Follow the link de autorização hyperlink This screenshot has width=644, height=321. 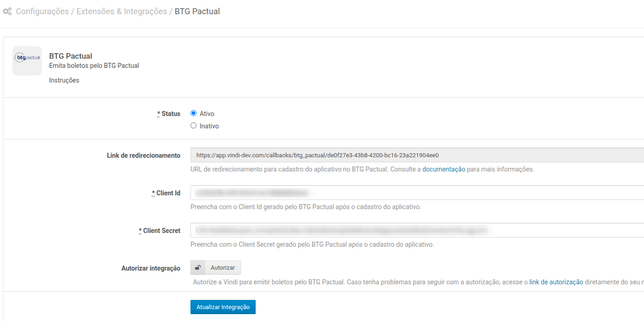(556, 282)
